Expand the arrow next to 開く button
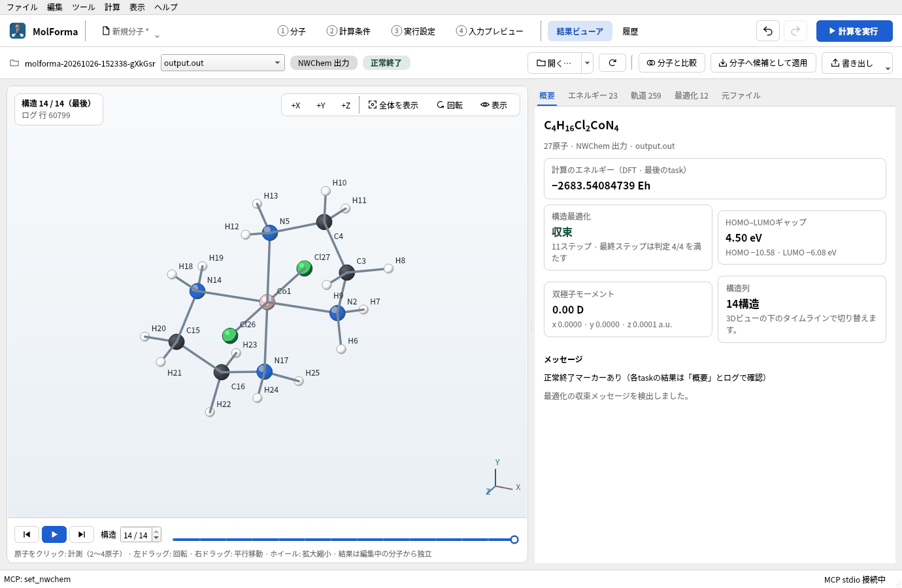Viewport: 902px width, 588px height. 588,63
